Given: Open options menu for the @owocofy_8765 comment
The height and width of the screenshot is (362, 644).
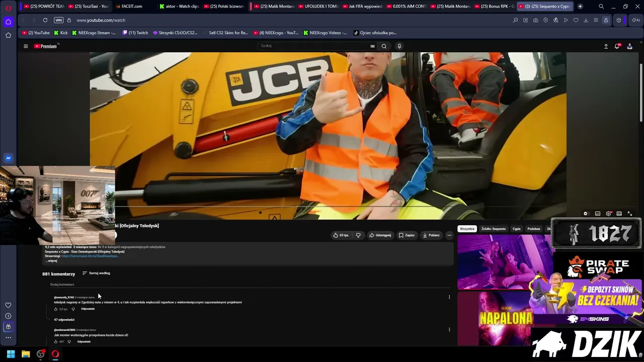Looking at the screenshot, I should coord(449,297).
